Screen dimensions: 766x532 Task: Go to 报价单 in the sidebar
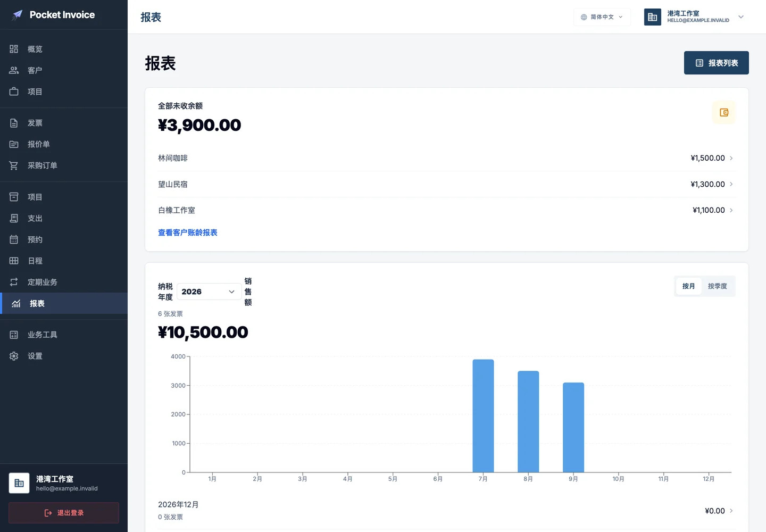(x=64, y=144)
